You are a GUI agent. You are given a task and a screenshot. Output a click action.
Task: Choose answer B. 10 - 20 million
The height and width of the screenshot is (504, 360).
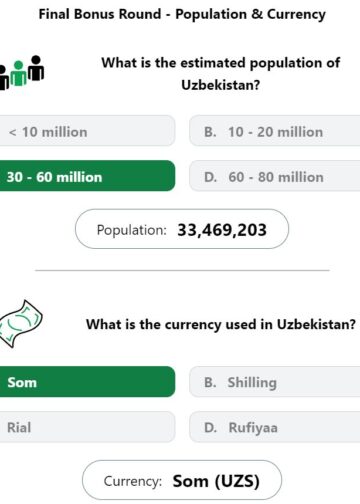click(x=275, y=131)
